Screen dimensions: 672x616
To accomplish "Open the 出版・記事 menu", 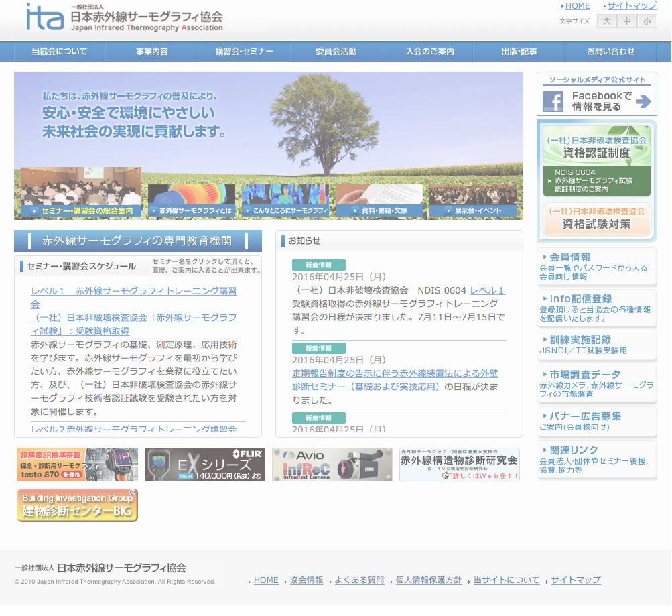I will pyautogui.click(x=519, y=52).
